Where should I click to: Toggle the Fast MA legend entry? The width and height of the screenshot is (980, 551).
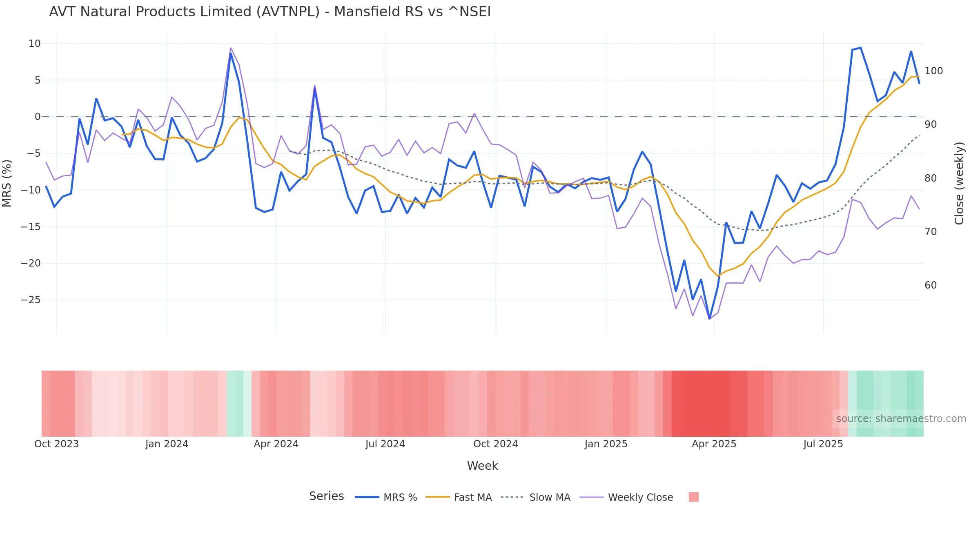[459, 497]
